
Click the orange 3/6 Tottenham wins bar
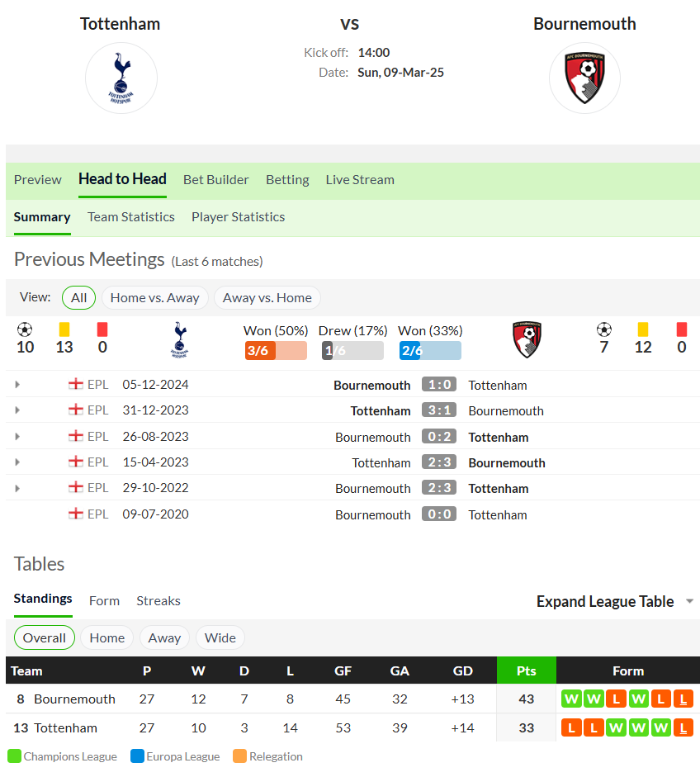click(276, 351)
